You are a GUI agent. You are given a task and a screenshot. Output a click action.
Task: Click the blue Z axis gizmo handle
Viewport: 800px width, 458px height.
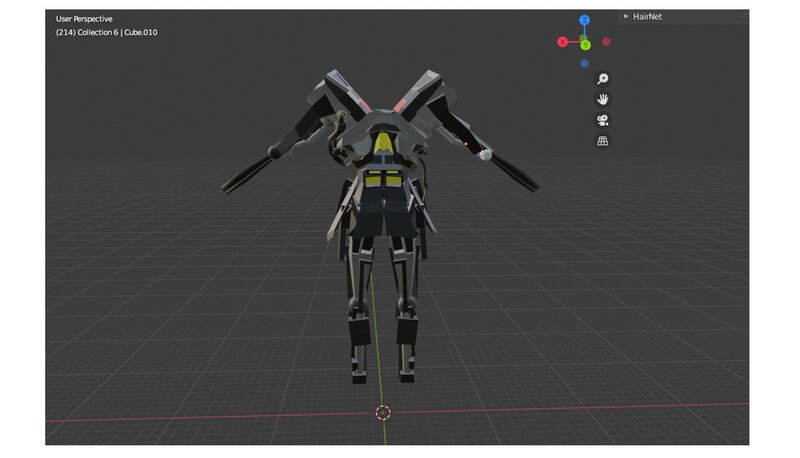(585, 20)
